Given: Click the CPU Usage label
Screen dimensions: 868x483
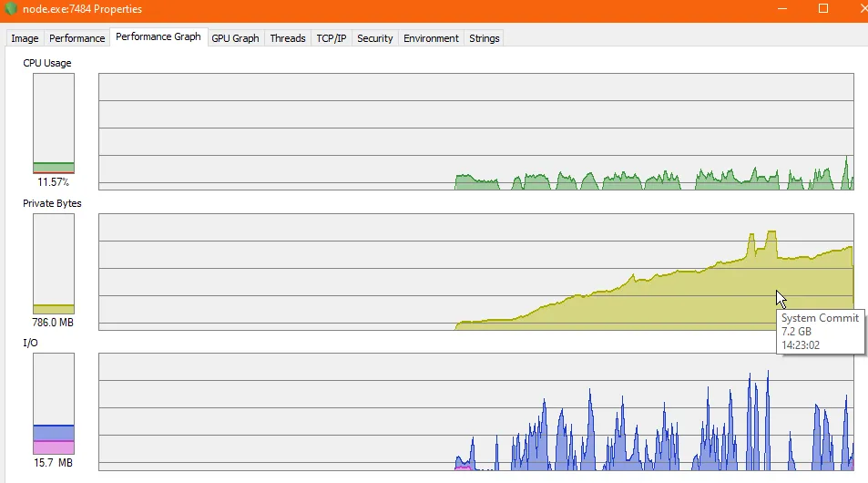Looking at the screenshot, I should coord(47,63).
